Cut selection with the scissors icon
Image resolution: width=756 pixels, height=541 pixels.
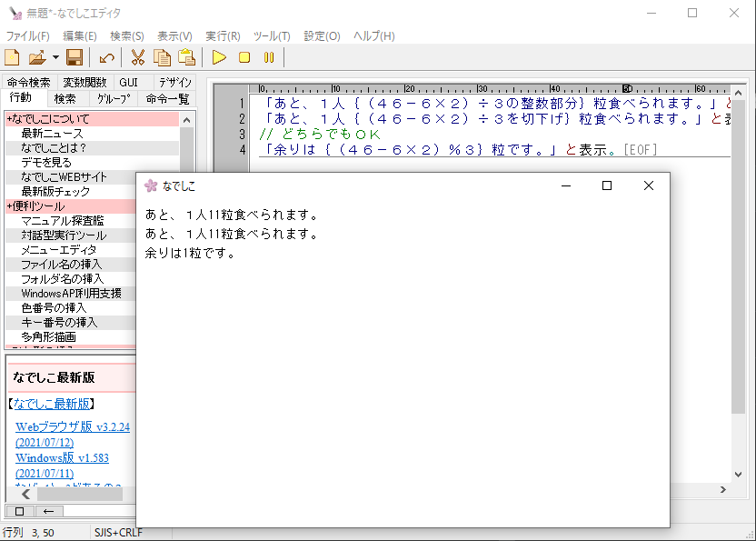[x=138, y=58]
